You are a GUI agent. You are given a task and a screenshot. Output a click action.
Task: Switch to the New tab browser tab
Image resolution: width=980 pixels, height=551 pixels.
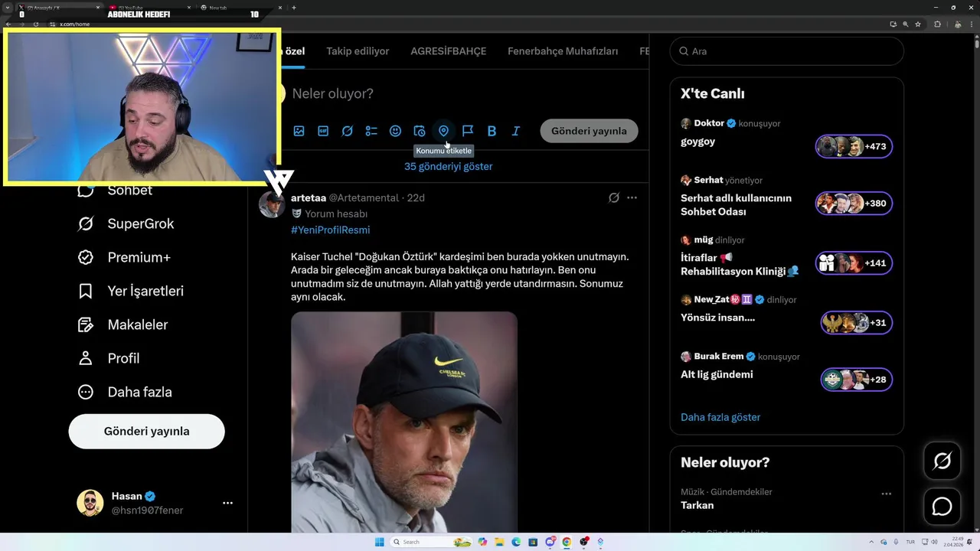(x=240, y=8)
